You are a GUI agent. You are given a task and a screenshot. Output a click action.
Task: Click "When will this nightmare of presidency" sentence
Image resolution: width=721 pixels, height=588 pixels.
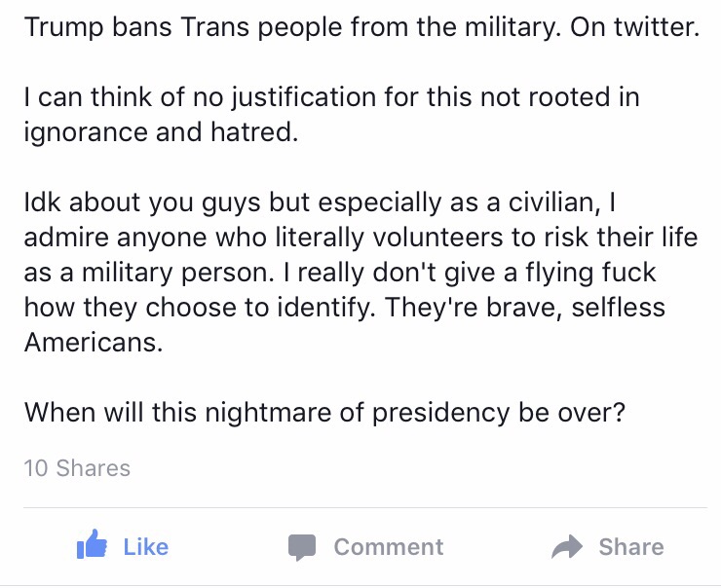324,412
